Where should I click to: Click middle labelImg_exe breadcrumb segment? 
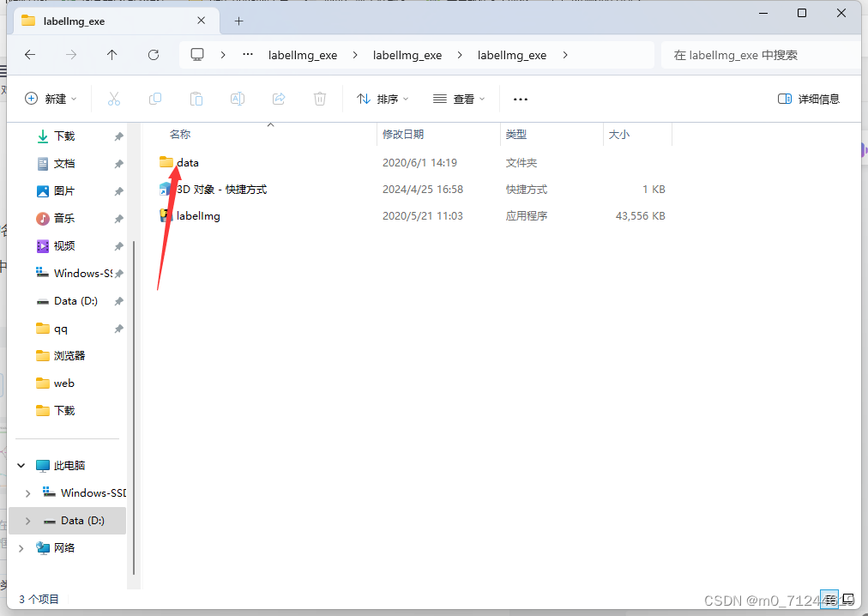[x=407, y=55]
